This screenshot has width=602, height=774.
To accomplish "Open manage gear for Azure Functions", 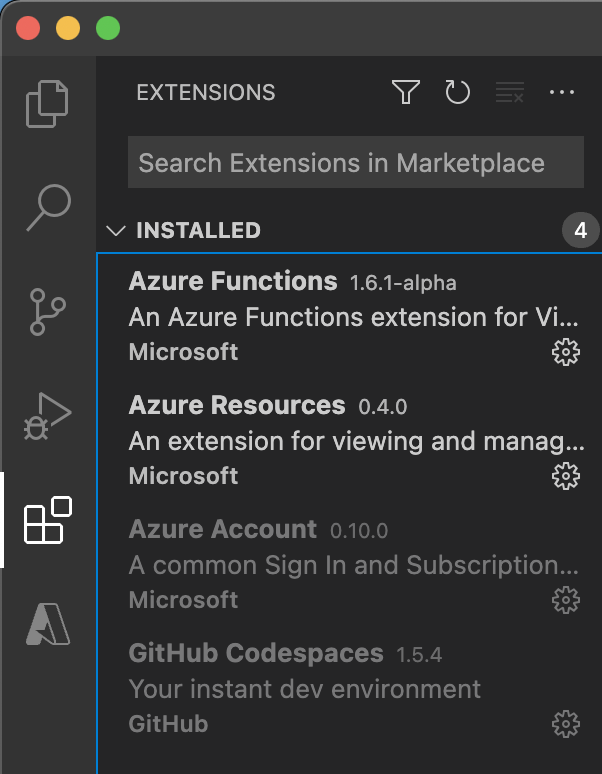I will [x=566, y=352].
